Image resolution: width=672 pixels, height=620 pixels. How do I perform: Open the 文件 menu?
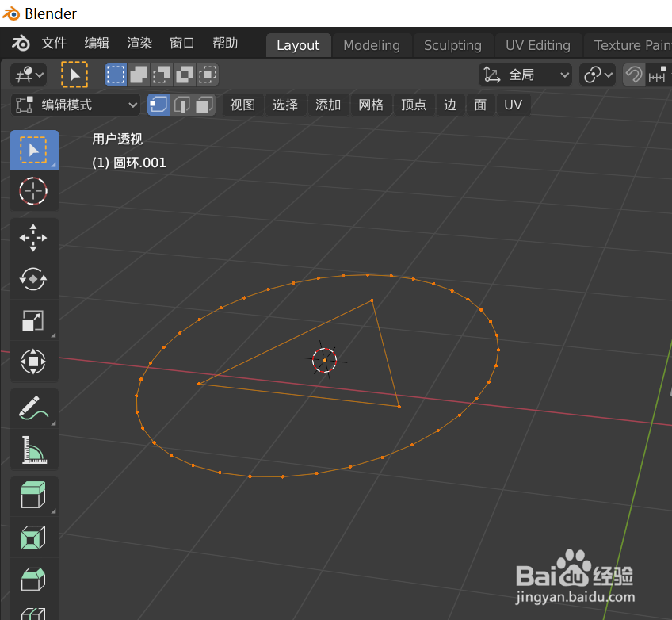coord(53,43)
